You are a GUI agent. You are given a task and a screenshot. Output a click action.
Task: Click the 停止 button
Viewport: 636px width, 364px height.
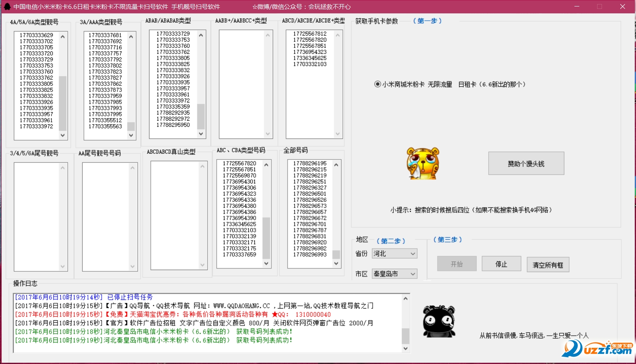tap(501, 264)
